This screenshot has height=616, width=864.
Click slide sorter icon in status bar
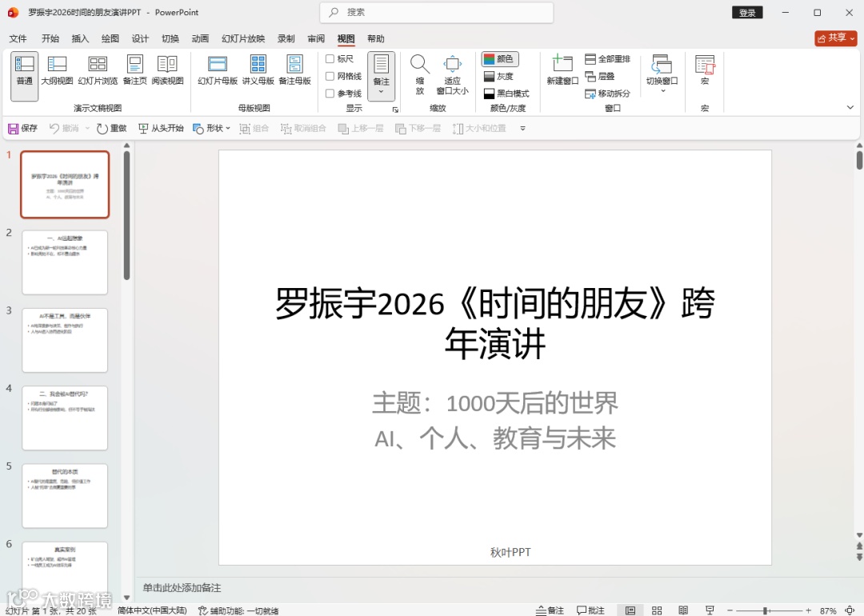(657, 610)
